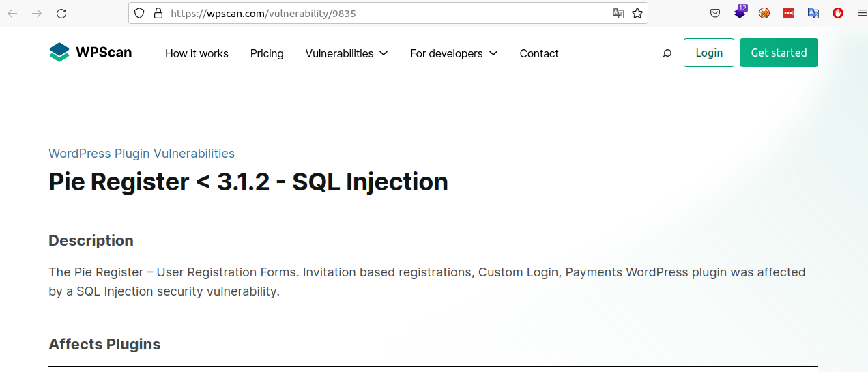Follow the WordPress Plugin Vulnerabilities link
The height and width of the screenshot is (372, 868).
[x=141, y=154]
